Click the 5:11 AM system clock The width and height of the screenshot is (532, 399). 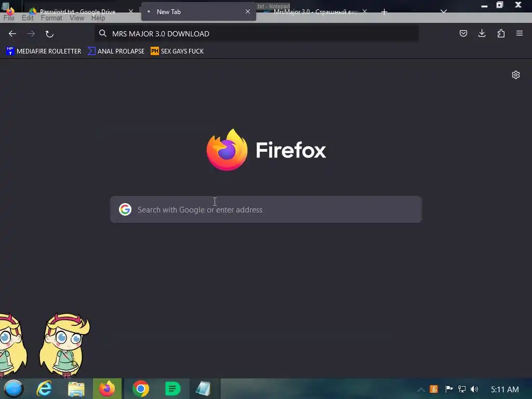pyautogui.click(x=505, y=390)
